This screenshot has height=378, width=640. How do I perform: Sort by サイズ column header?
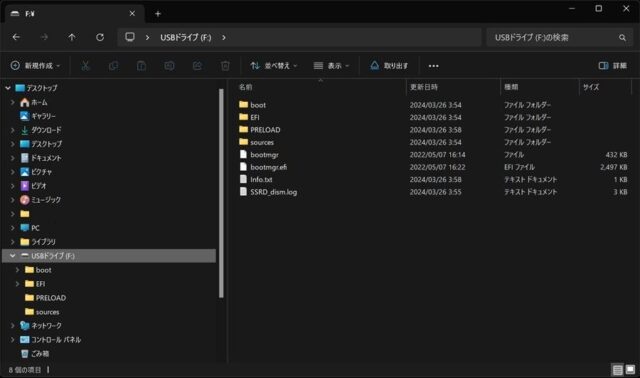point(591,87)
